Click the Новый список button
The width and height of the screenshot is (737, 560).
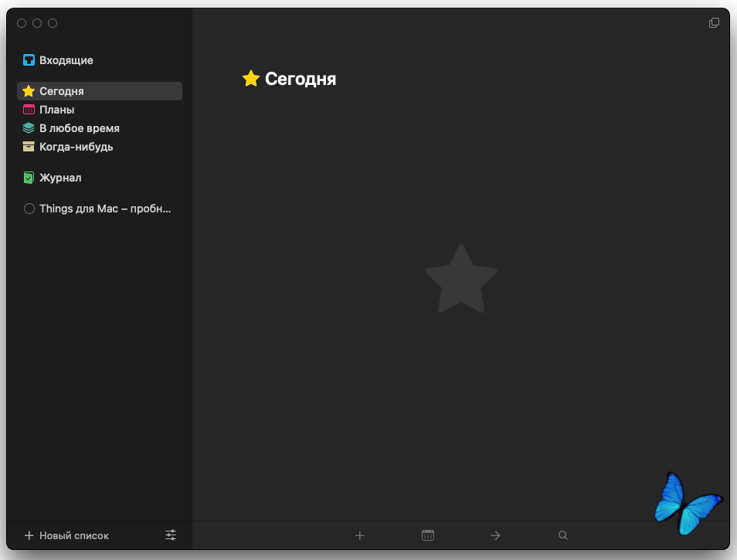pyautogui.click(x=66, y=535)
